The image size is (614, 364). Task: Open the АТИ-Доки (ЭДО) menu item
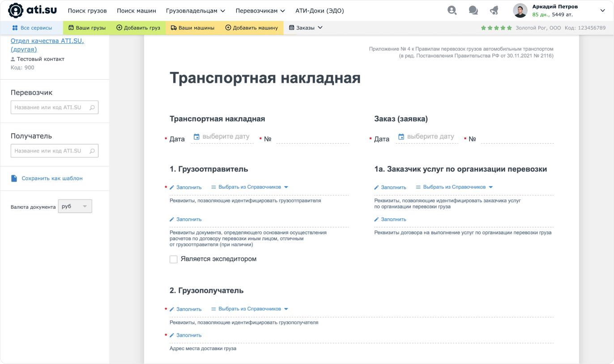click(x=320, y=11)
